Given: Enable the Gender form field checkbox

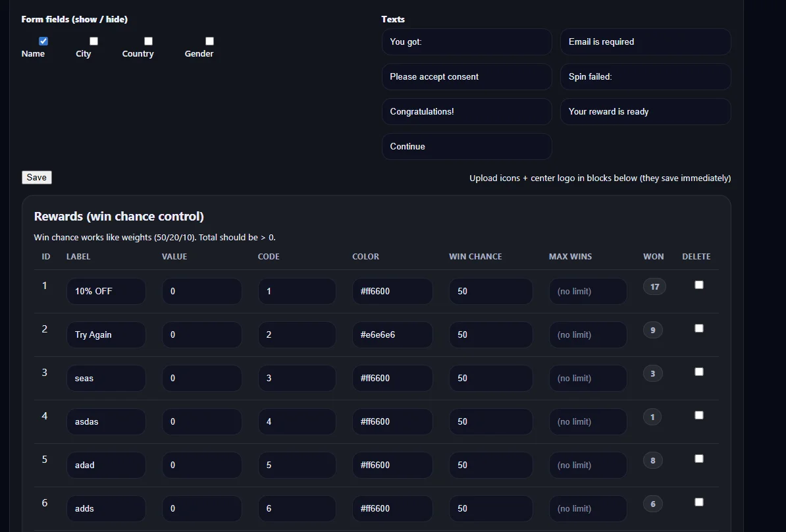Looking at the screenshot, I should point(209,41).
